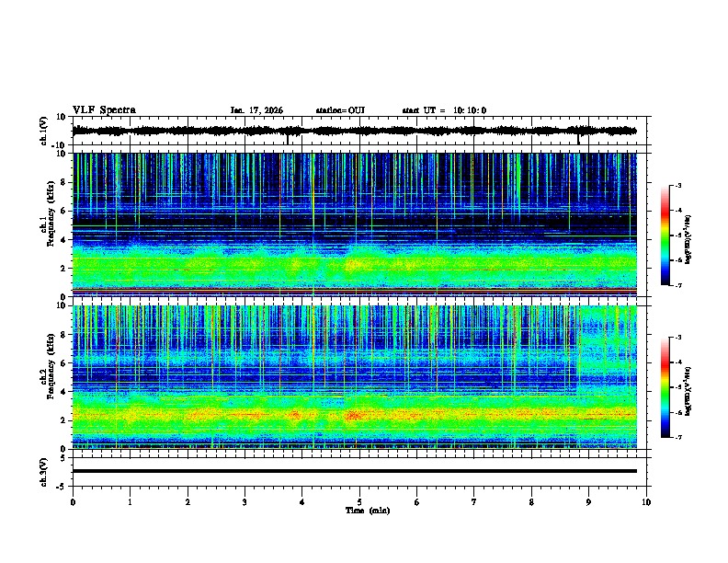The image size is (728, 563).
Task: Click the "-3" label on ch.1 color scale
Action: point(678,186)
